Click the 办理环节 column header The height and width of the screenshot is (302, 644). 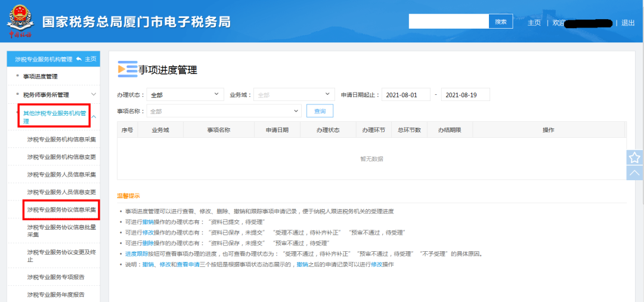pyautogui.click(x=374, y=130)
